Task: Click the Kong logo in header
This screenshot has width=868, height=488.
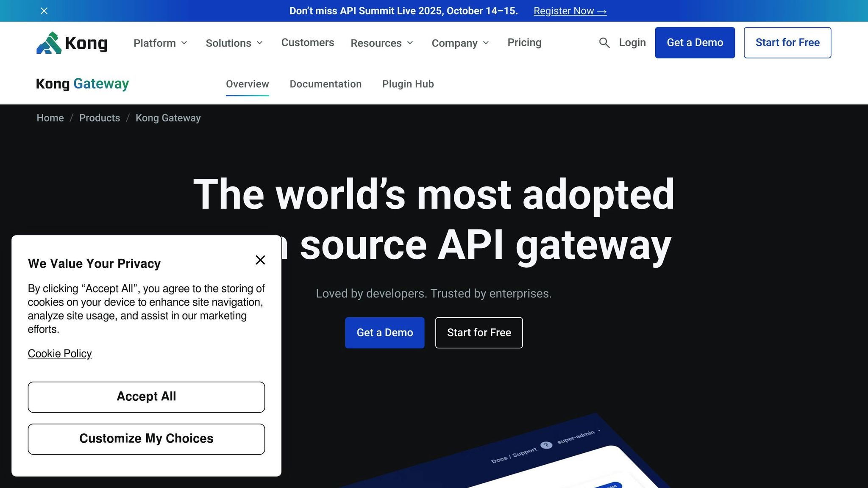Action: [72, 43]
